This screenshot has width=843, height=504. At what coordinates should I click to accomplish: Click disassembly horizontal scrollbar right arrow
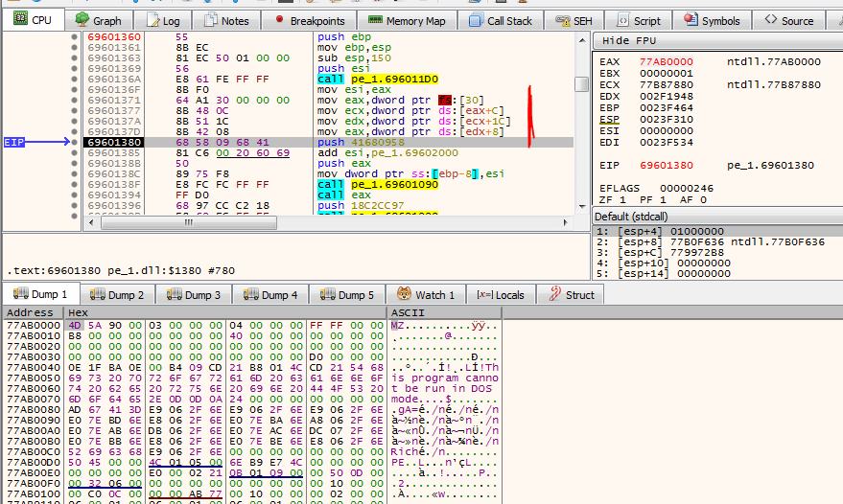[x=566, y=222]
